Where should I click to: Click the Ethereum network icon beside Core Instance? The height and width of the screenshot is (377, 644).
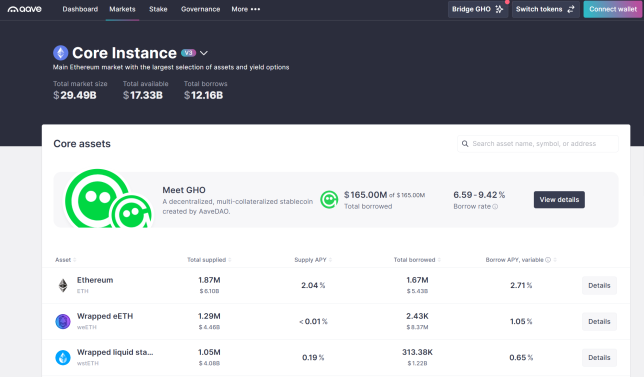click(61, 53)
